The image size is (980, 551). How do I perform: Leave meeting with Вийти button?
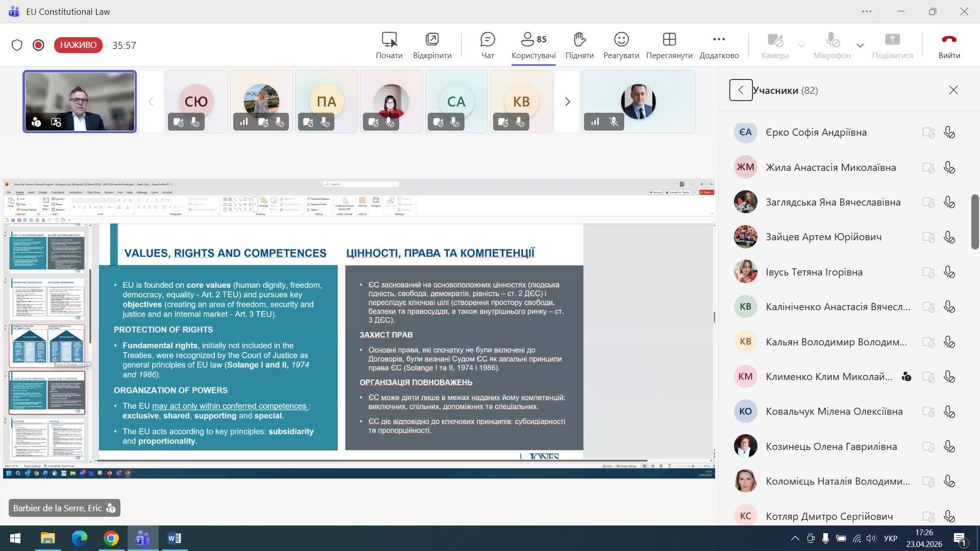[949, 45]
